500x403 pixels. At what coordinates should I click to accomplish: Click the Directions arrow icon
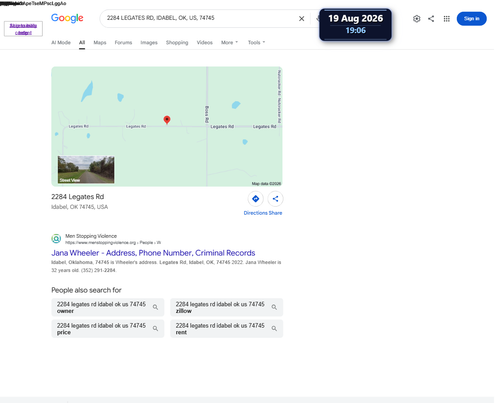(256, 199)
